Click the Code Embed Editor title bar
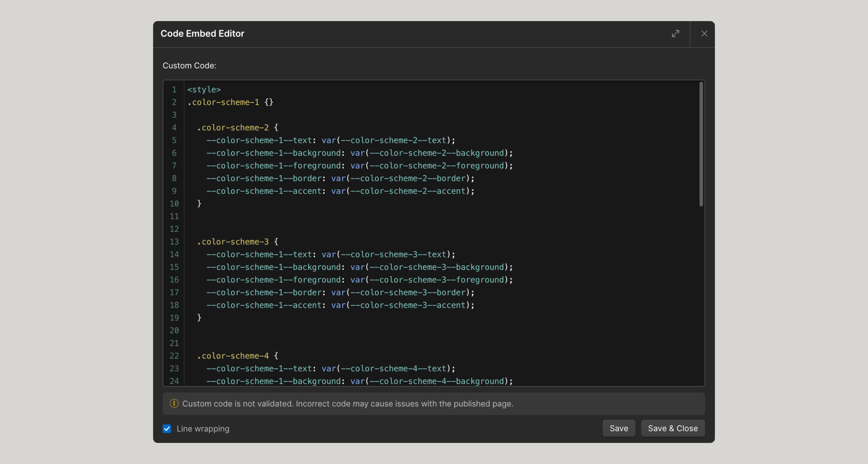868x464 pixels. coord(404,34)
